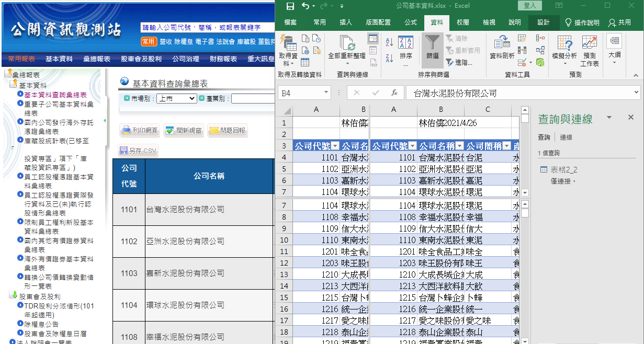Switch to Page Layout (版面配置) tab
Screen dimensions: 644x344
(x=378, y=22)
